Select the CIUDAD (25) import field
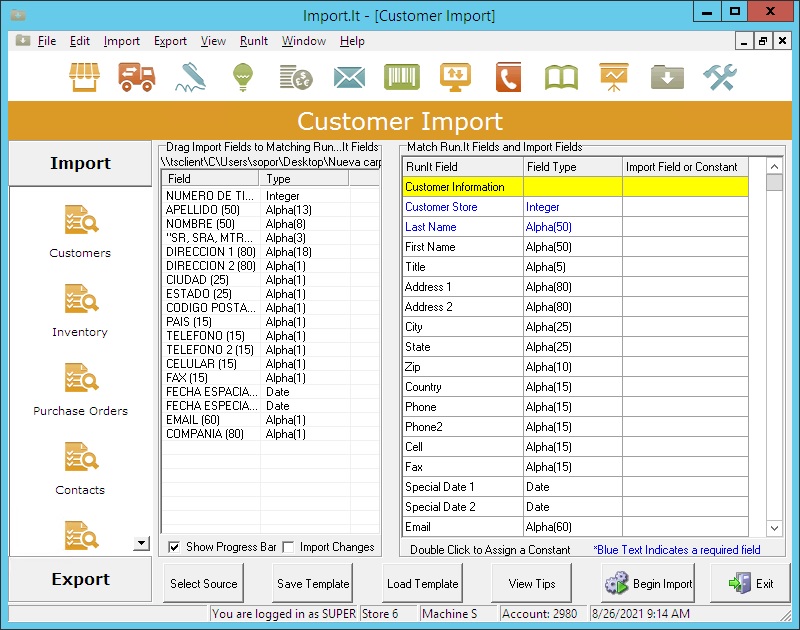The width and height of the screenshot is (800, 630). pos(197,280)
